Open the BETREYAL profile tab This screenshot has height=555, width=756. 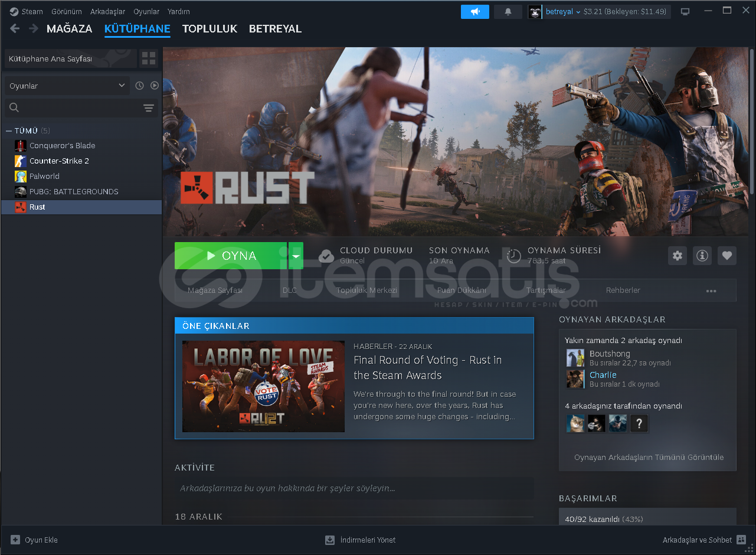[275, 29]
